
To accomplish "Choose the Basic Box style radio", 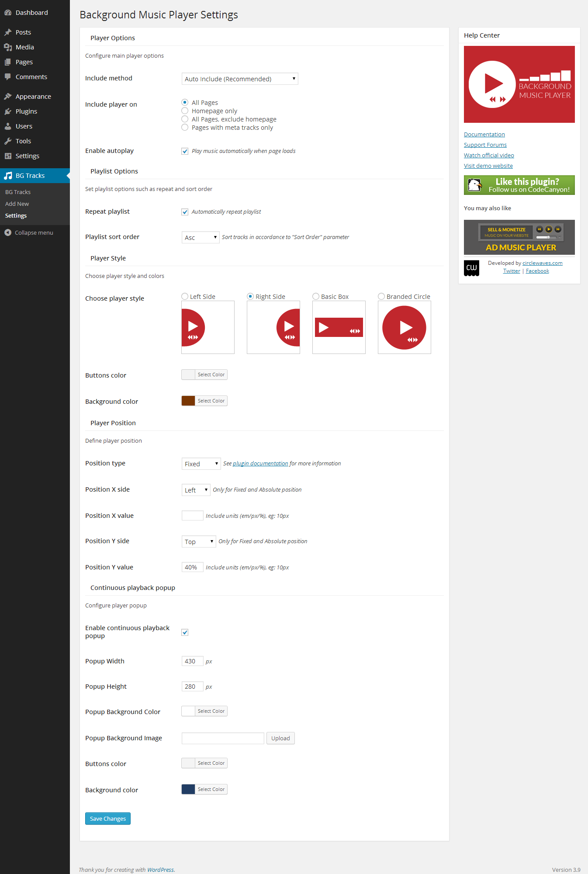I will tap(316, 296).
